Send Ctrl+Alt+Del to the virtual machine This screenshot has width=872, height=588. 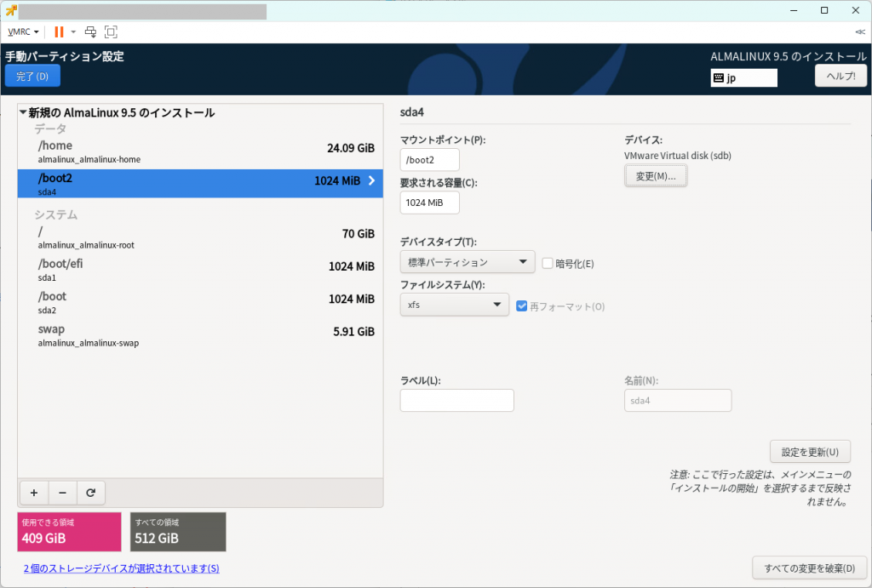click(90, 32)
